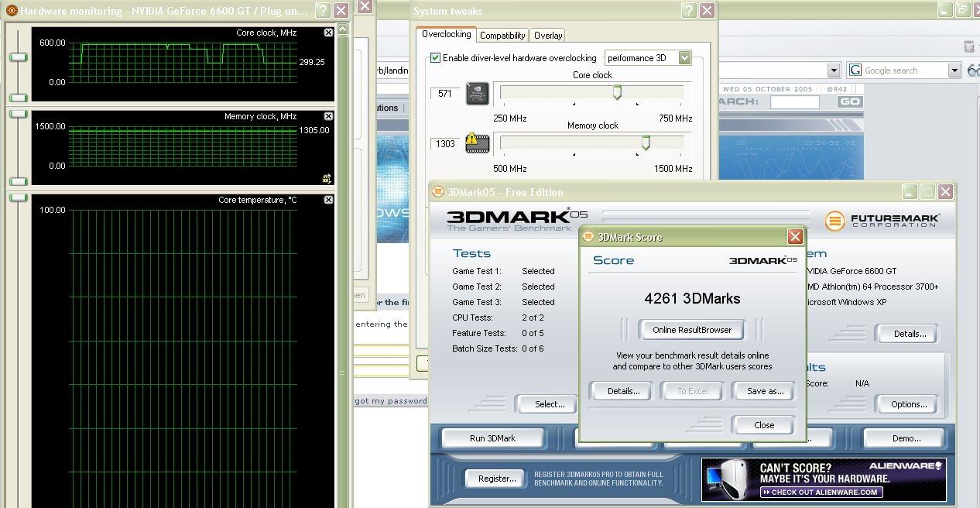This screenshot has width=980, height=508.
Task: Click the Details... button under System info
Action: click(910, 334)
